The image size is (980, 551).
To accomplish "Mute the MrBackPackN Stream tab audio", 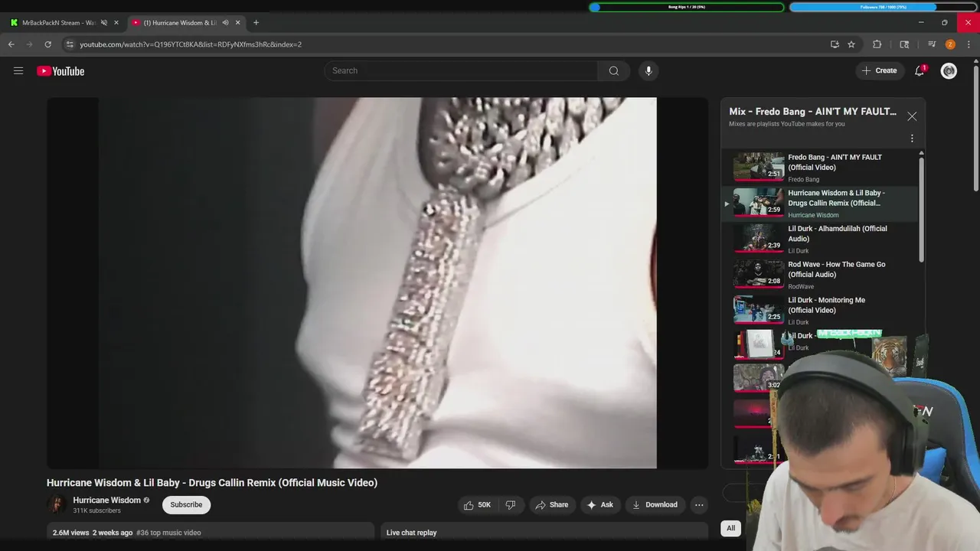I will coord(104,23).
